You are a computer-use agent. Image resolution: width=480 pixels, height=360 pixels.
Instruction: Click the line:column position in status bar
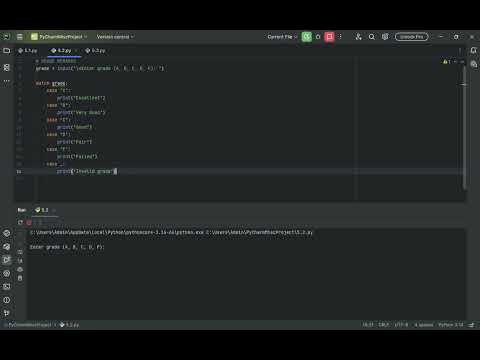point(368,325)
